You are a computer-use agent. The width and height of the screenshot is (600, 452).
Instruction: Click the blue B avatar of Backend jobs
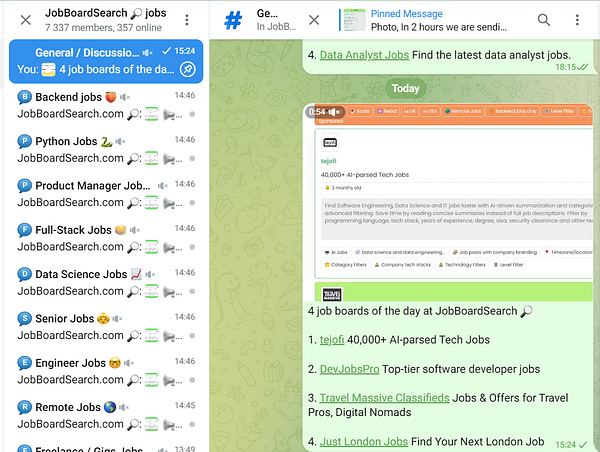point(24,97)
